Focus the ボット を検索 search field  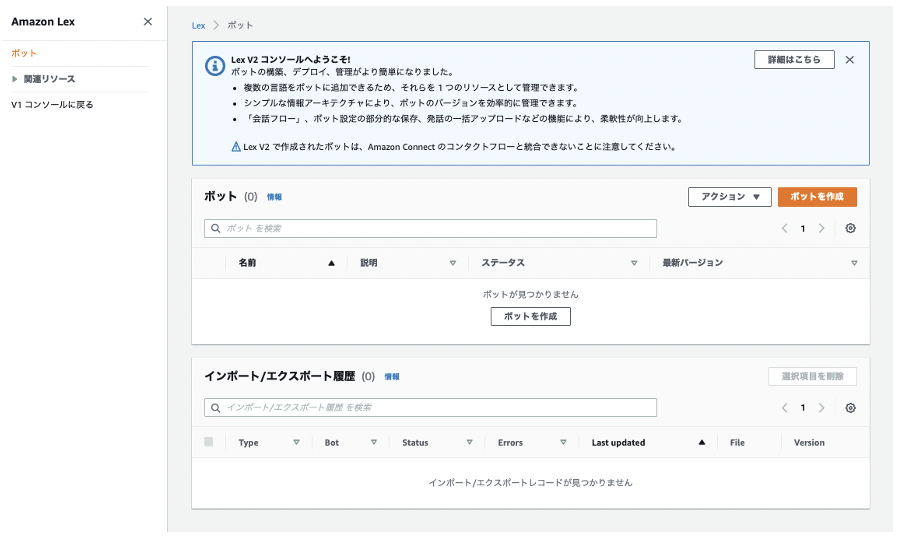point(430,229)
